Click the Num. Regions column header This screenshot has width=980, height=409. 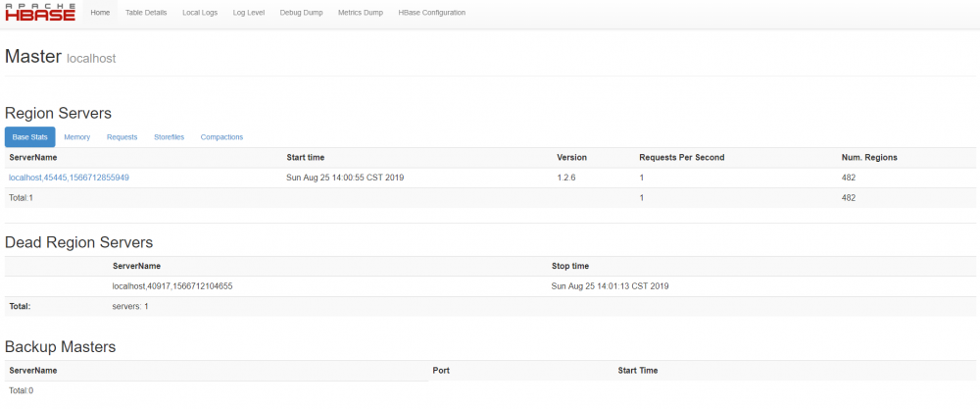coord(869,157)
